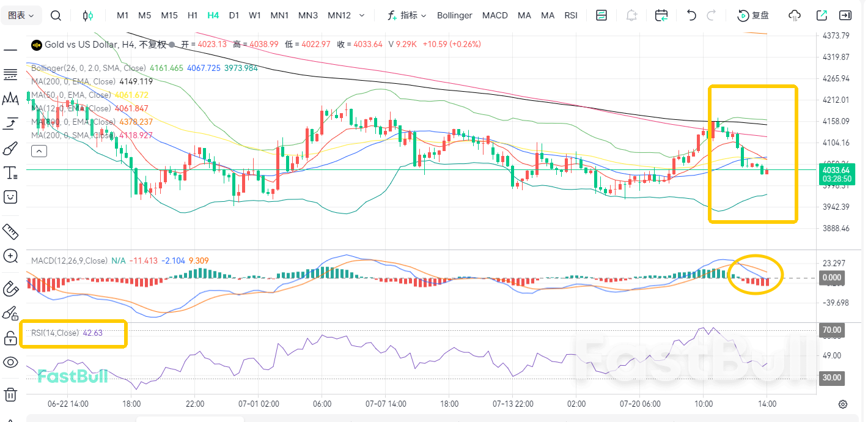Switch to the D1 timeframe

point(234,15)
